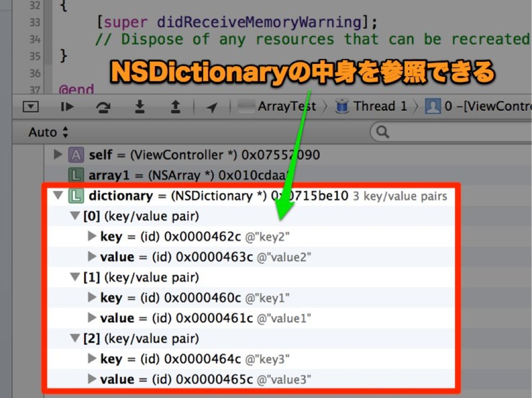Click line number 33 in the gutter

[35, 22]
